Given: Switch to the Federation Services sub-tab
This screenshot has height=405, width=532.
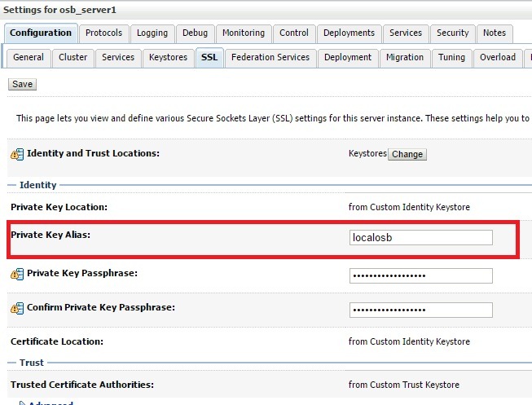Looking at the screenshot, I should tap(270, 58).
